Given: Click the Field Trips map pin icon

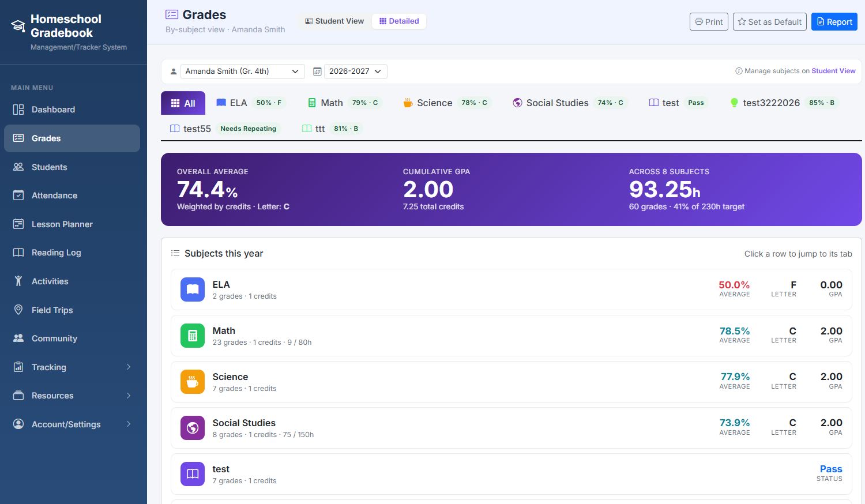Looking at the screenshot, I should 18,310.
